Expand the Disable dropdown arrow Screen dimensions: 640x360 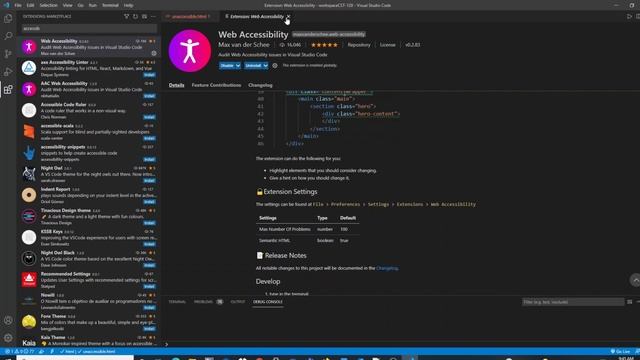coord(238,65)
